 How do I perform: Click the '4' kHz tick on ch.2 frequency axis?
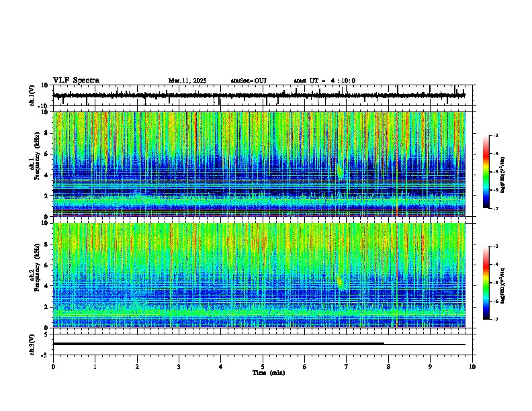tap(46, 286)
